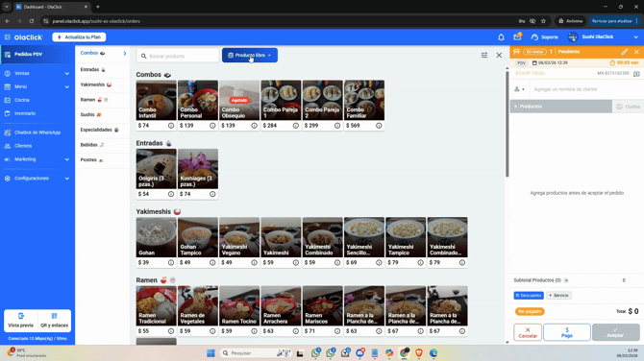Select the Especialidades category

[103, 130]
